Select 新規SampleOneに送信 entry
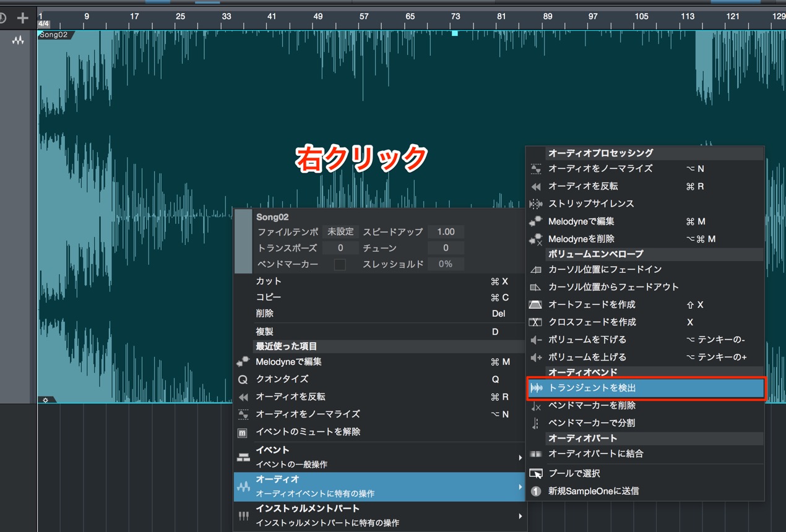Viewport: 786px width, 532px height. [645, 491]
